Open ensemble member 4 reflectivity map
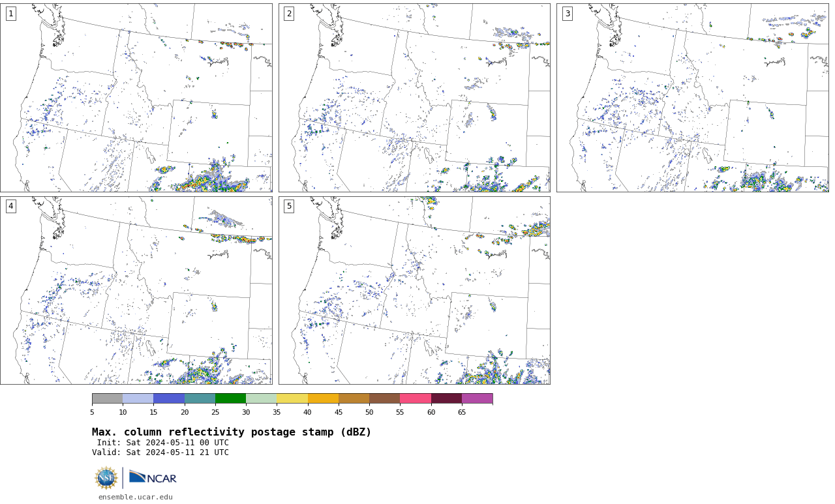Viewport: 835px width, 504px height. (136, 290)
